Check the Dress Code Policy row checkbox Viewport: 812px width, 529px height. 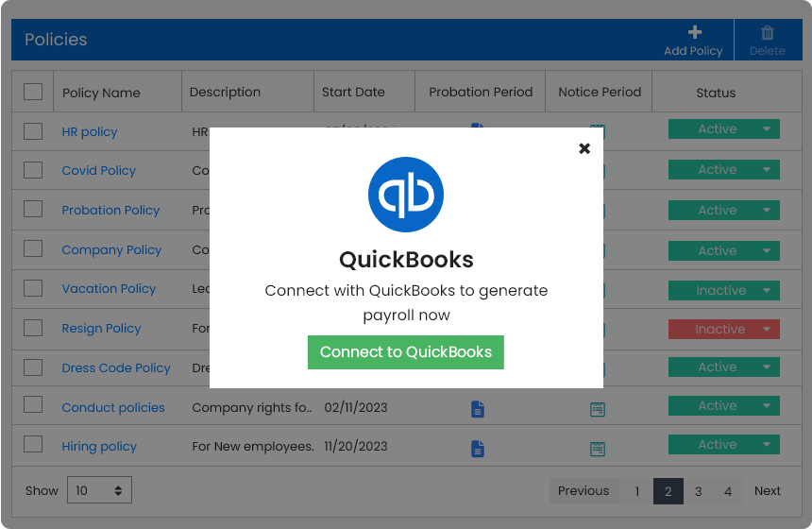pos(33,367)
